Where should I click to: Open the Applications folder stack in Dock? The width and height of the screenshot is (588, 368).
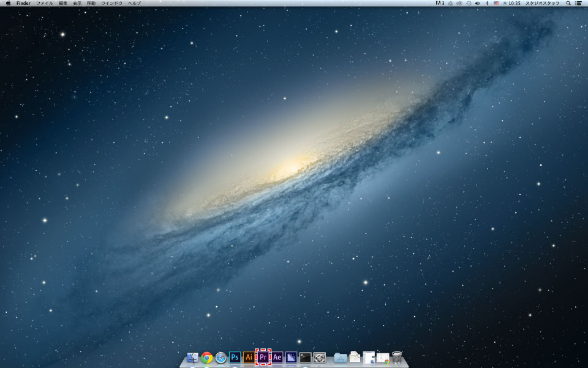(x=341, y=358)
